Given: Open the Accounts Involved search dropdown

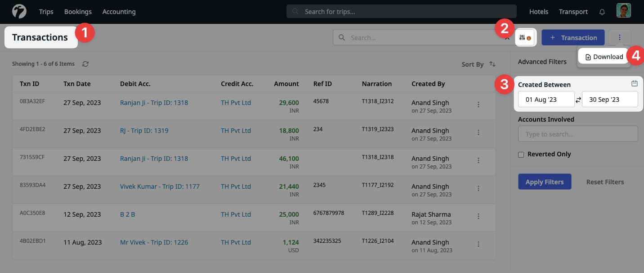Looking at the screenshot, I should coord(578,134).
